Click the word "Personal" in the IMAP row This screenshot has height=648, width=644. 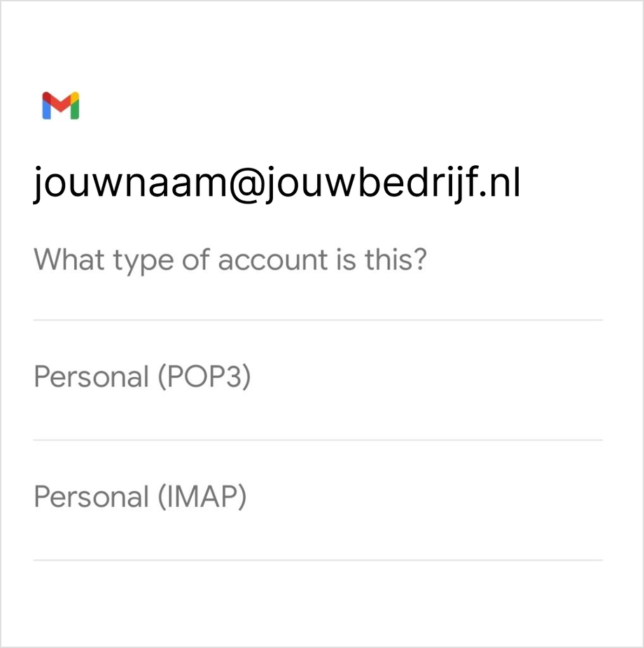point(91,498)
